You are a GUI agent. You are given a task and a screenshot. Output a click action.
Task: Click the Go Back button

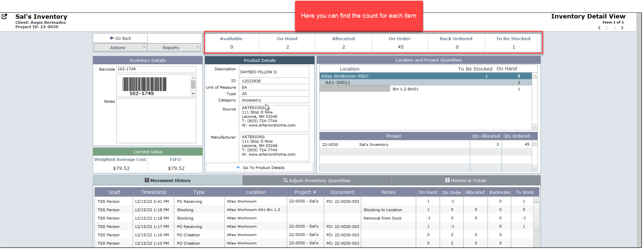pyautogui.click(x=120, y=38)
